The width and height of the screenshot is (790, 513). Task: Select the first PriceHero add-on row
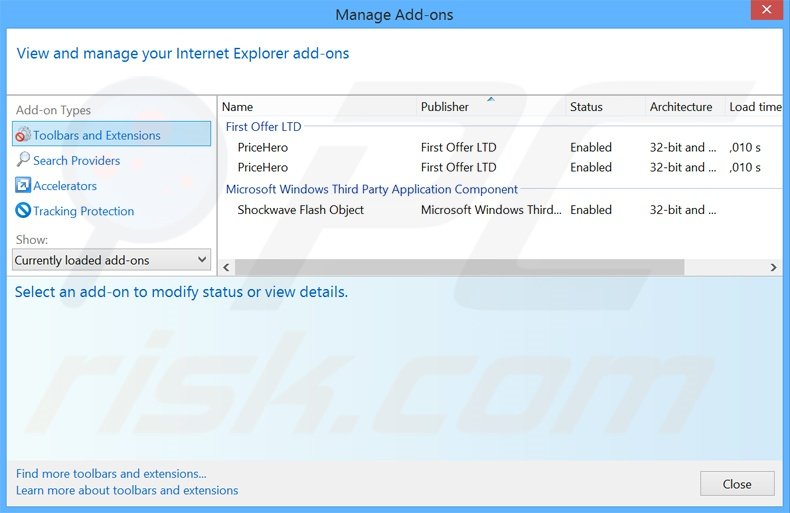click(501, 147)
